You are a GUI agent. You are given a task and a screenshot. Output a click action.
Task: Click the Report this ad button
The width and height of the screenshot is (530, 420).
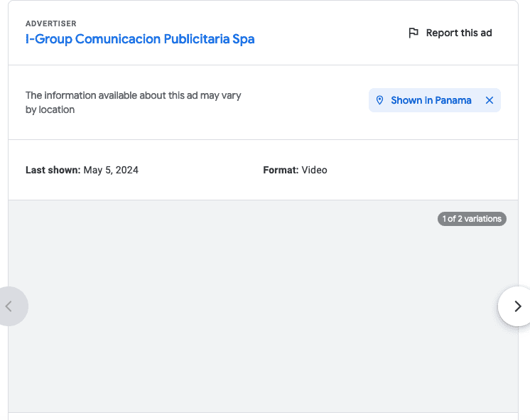click(x=450, y=33)
